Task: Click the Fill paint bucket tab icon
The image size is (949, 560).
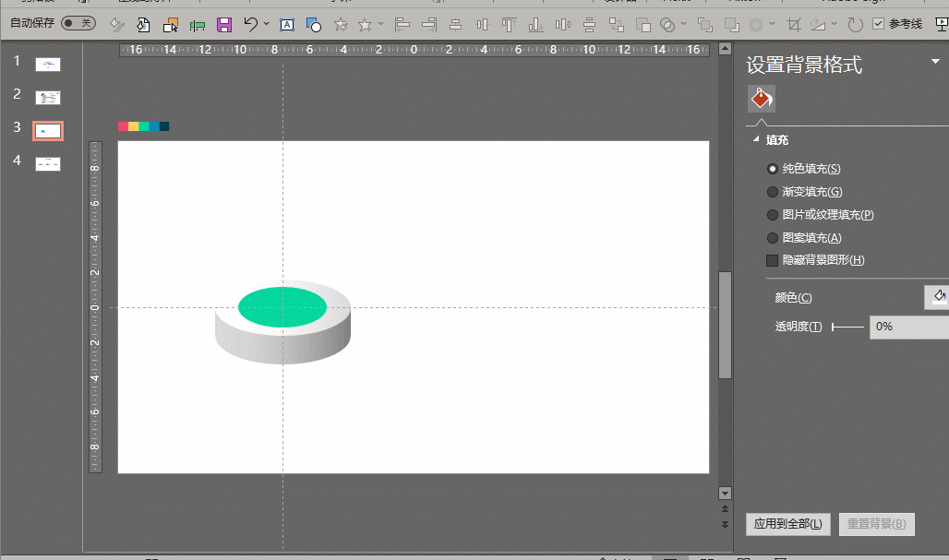Action: tap(762, 99)
